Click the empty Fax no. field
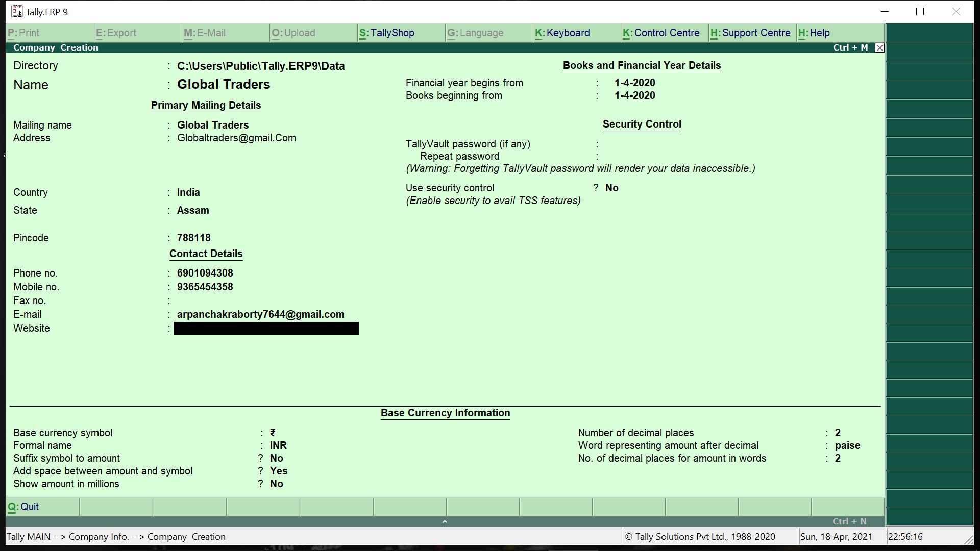 coord(265,300)
